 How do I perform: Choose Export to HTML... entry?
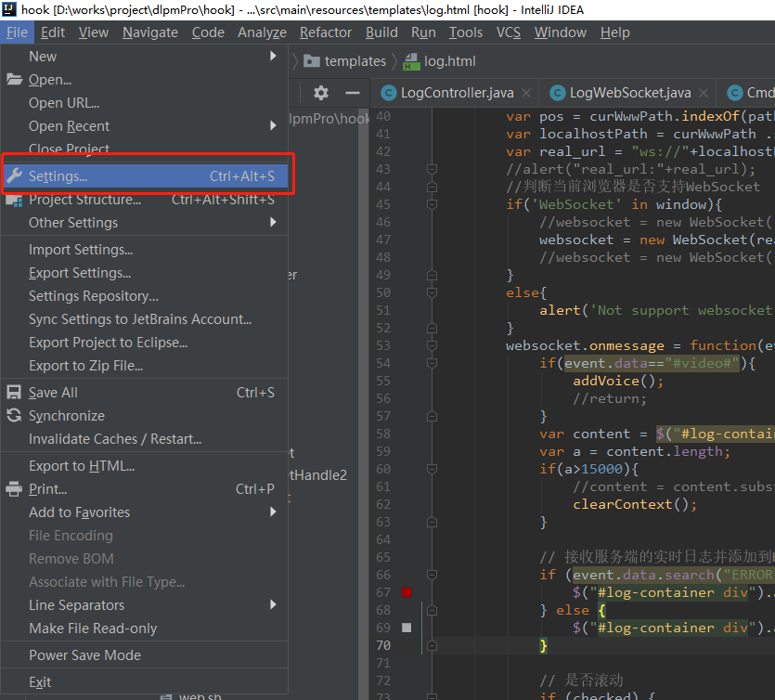[x=144, y=466]
